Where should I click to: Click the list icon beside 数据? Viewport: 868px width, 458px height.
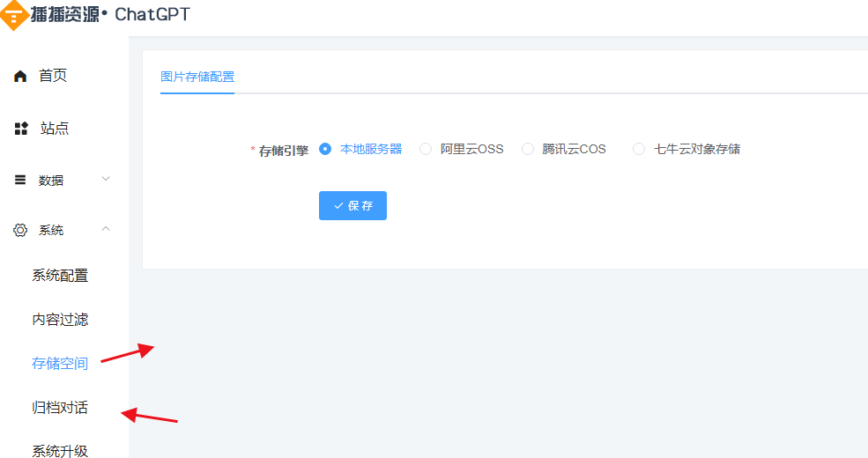(20, 180)
